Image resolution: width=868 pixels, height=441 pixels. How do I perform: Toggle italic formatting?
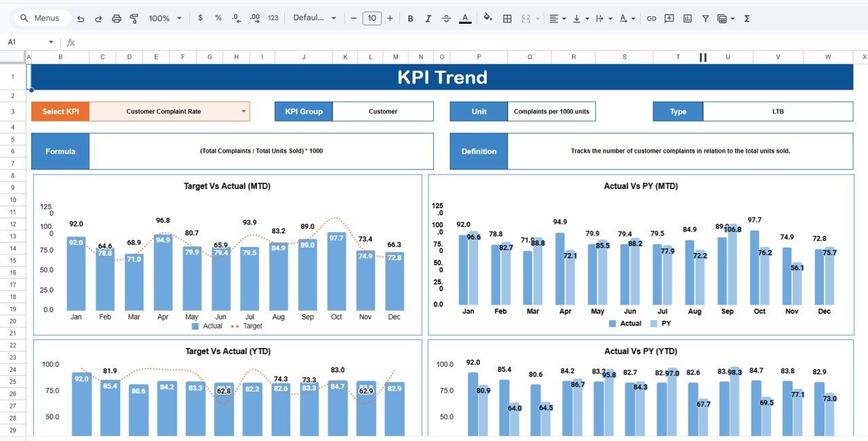pos(428,18)
